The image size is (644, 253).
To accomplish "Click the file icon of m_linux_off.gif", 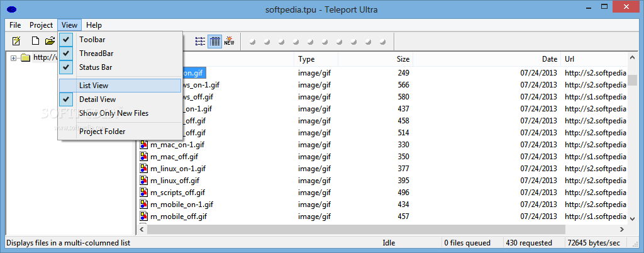I will tap(144, 180).
